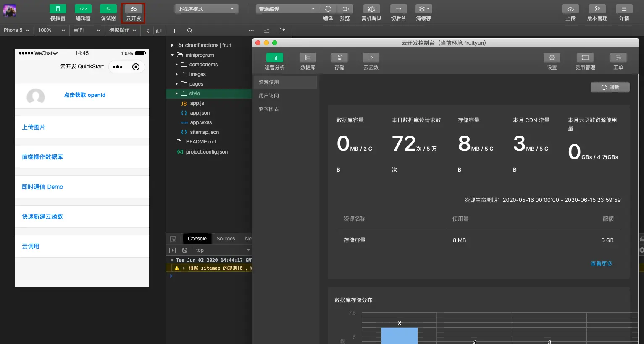Open the mini program capsule menu dots
This screenshot has height=344, width=644.
[118, 67]
